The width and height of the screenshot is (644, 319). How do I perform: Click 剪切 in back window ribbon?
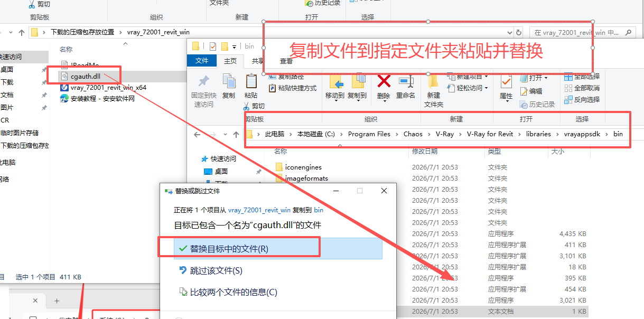(40, 4)
